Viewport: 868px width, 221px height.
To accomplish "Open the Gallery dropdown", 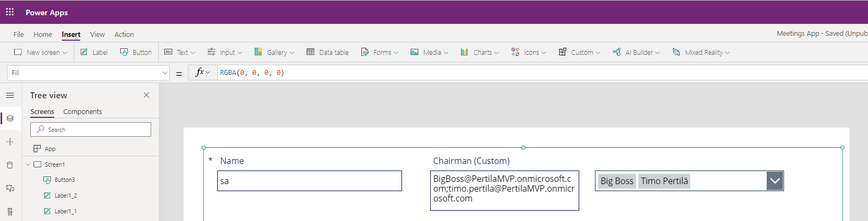I will (x=274, y=53).
